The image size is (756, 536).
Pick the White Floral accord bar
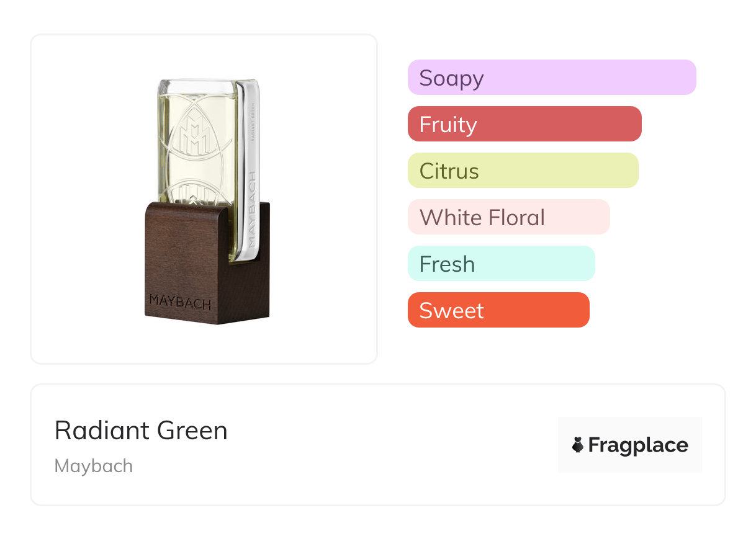click(508, 217)
